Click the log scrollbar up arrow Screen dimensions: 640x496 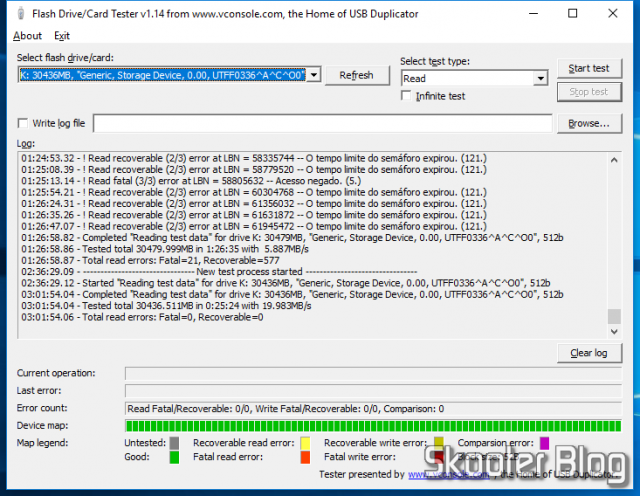(614, 160)
